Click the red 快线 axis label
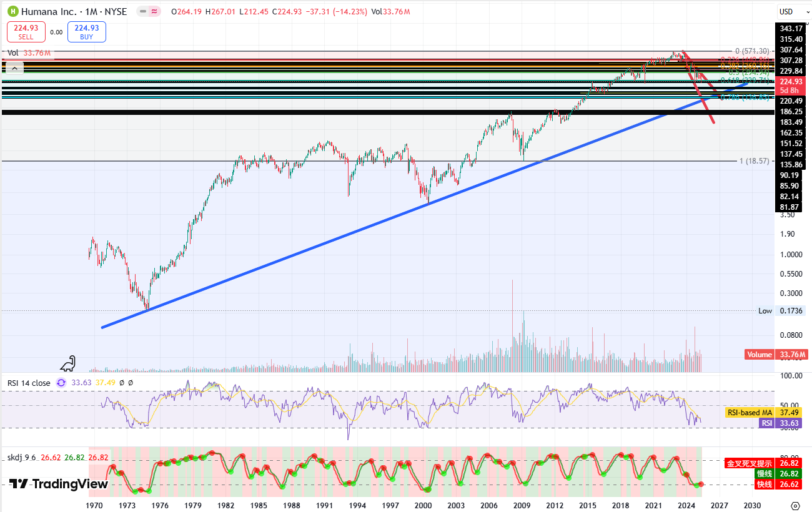Image resolution: width=812 pixels, height=512 pixels. point(765,485)
